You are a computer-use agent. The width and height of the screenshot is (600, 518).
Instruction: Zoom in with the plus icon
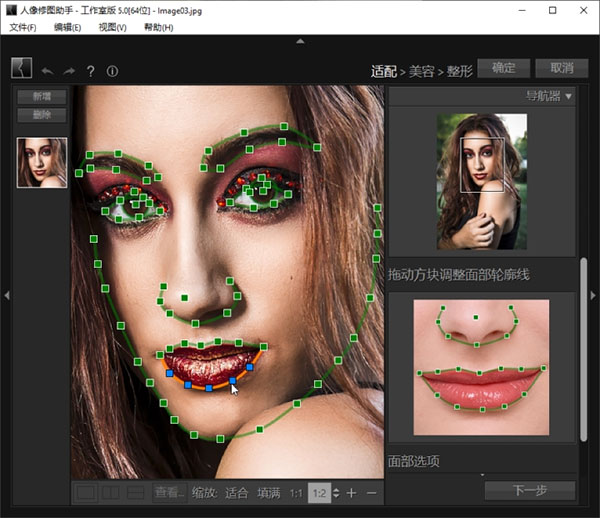351,493
